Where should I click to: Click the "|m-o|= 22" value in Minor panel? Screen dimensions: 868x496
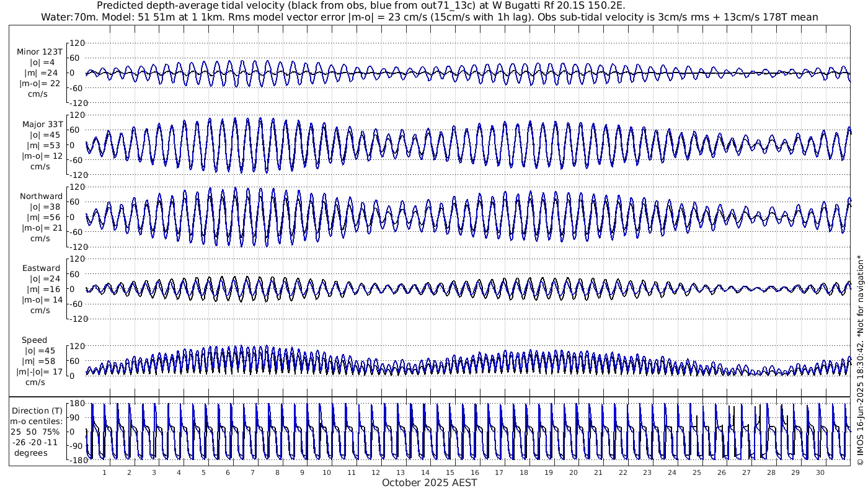coord(40,84)
